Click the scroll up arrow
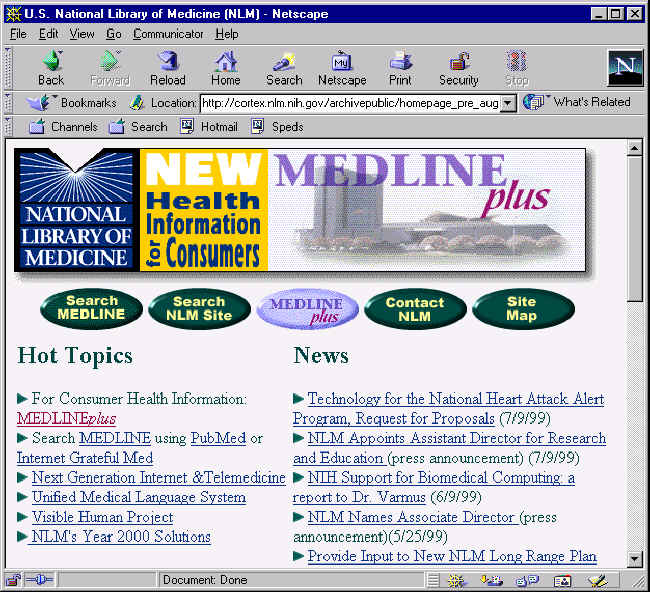The image size is (650, 592). tap(634, 147)
